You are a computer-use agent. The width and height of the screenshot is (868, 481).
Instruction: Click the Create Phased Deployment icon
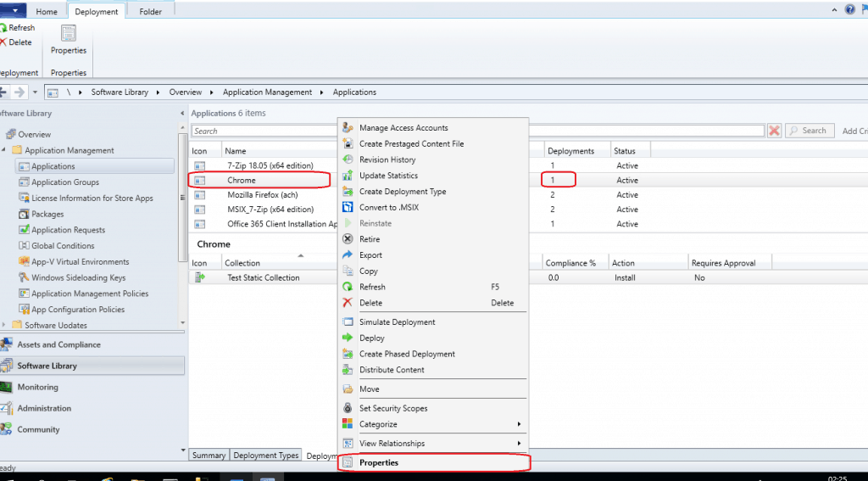[x=348, y=354]
